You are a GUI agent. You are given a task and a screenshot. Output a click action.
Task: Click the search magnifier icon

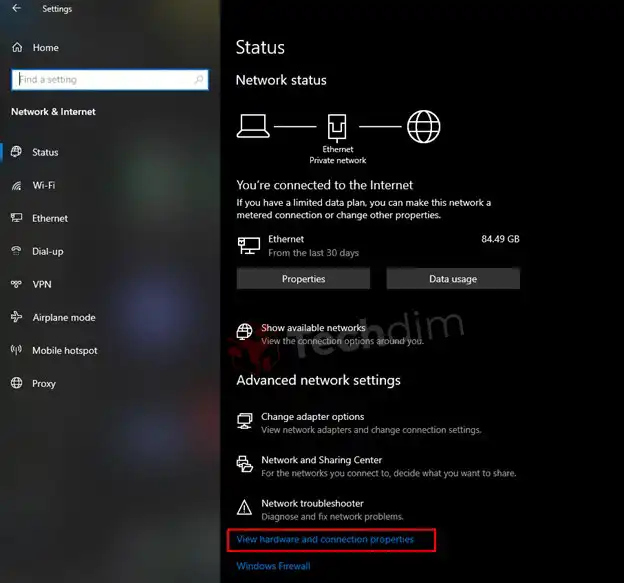point(199,80)
